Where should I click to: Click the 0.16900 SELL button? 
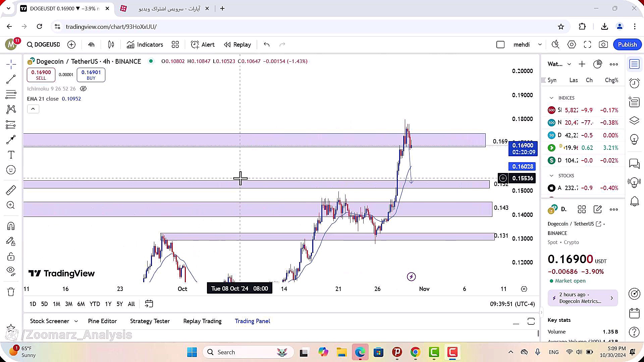click(x=41, y=75)
